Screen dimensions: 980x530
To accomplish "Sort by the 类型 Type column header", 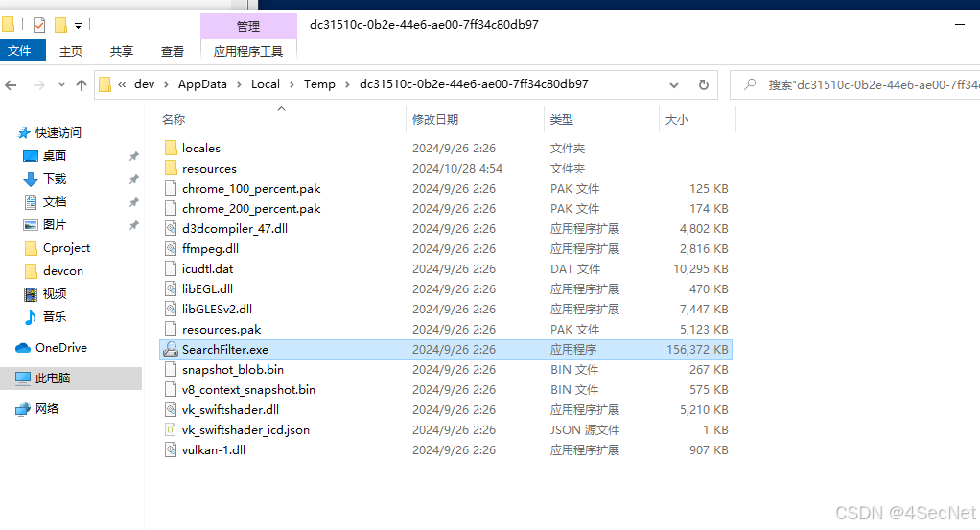I will pos(561,120).
